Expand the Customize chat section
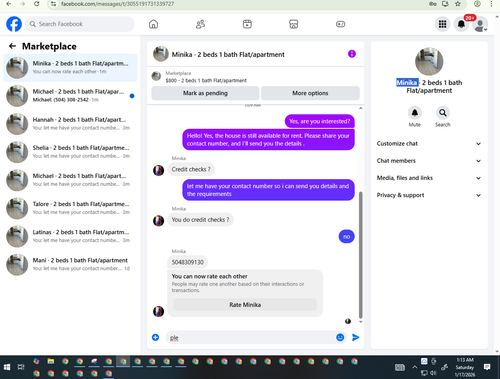 429,144
